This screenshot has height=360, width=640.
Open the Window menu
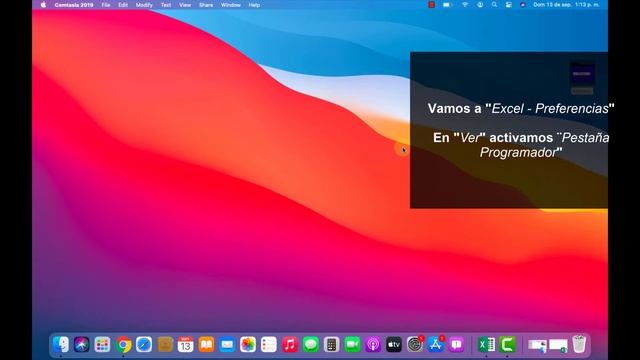coord(231,5)
